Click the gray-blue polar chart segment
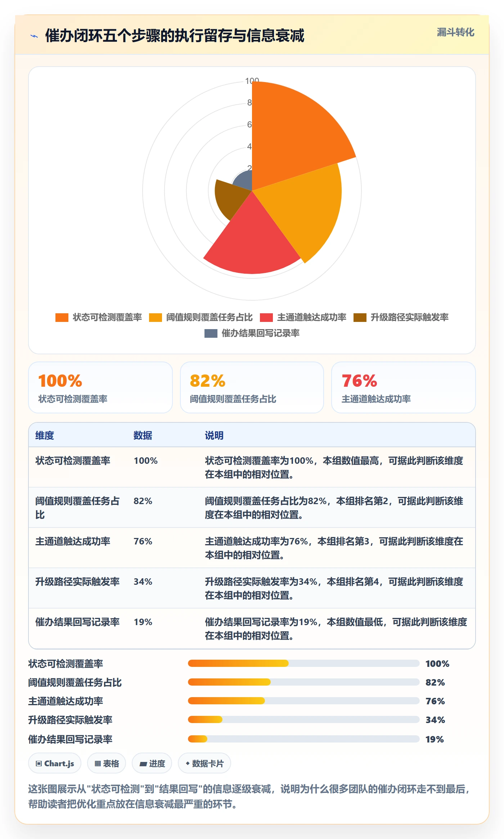This screenshot has width=504, height=839. (245, 180)
